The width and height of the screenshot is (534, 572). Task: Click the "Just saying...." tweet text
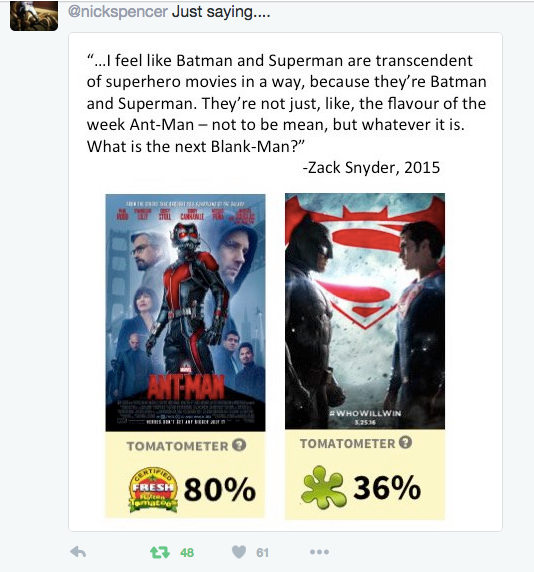click(221, 12)
